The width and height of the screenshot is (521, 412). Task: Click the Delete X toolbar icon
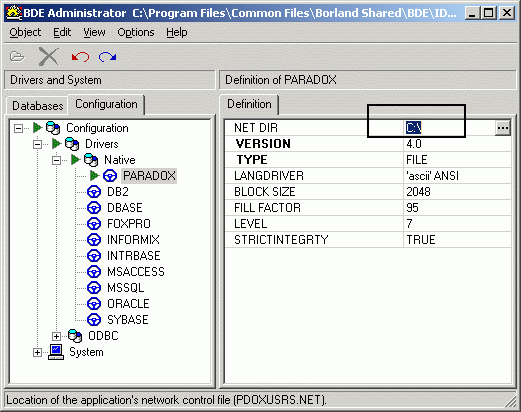(49, 56)
